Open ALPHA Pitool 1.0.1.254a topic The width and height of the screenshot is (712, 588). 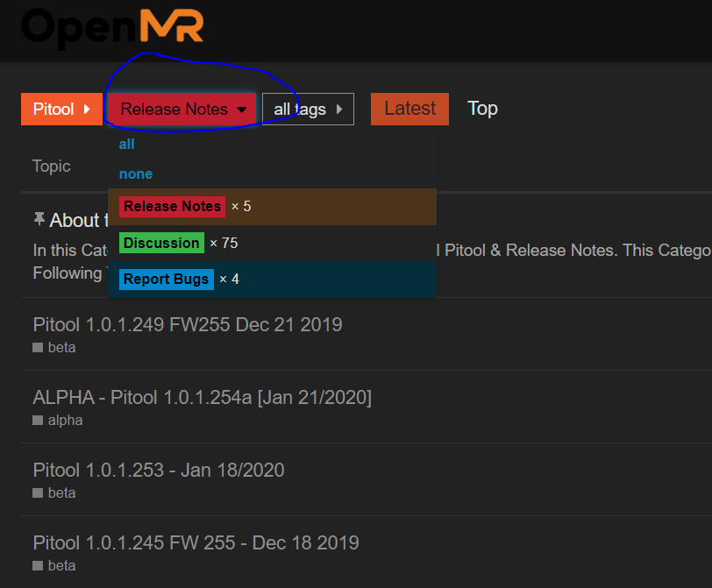[202, 397]
